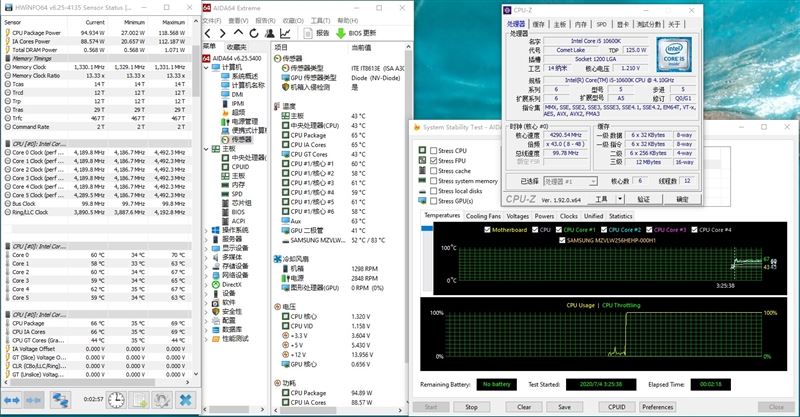The image size is (800, 417).
Task: Collapse 计算机 node in AIDA64 tree
Action: tap(206, 67)
